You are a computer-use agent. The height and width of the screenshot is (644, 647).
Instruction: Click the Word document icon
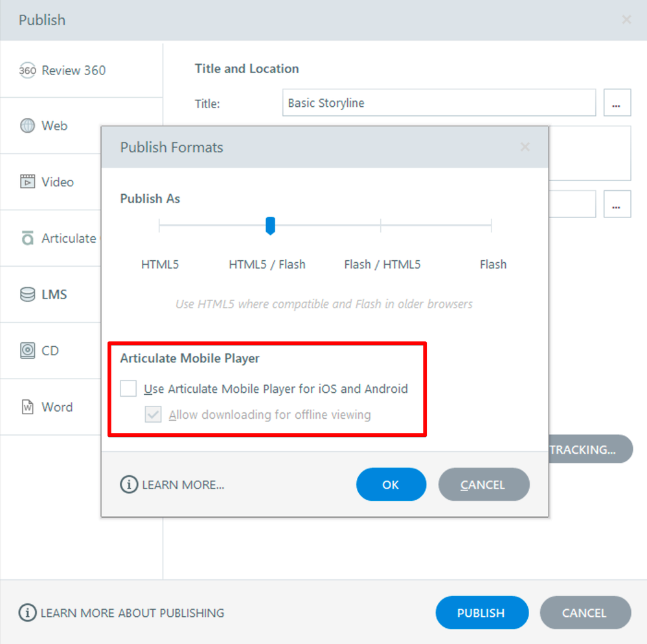pyautogui.click(x=27, y=407)
